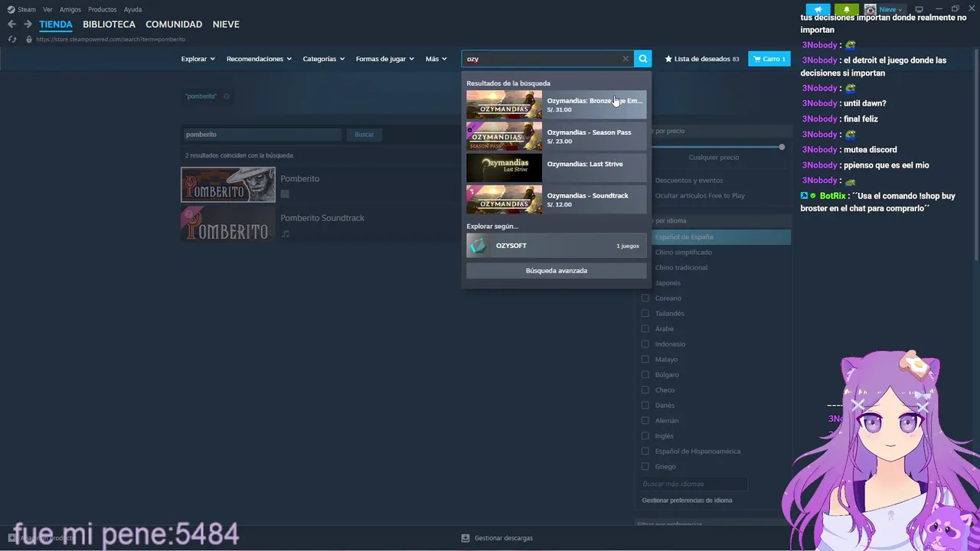Image resolution: width=980 pixels, height=551 pixels.
Task: Select Ozymandias: Last Strive result
Action: [557, 168]
